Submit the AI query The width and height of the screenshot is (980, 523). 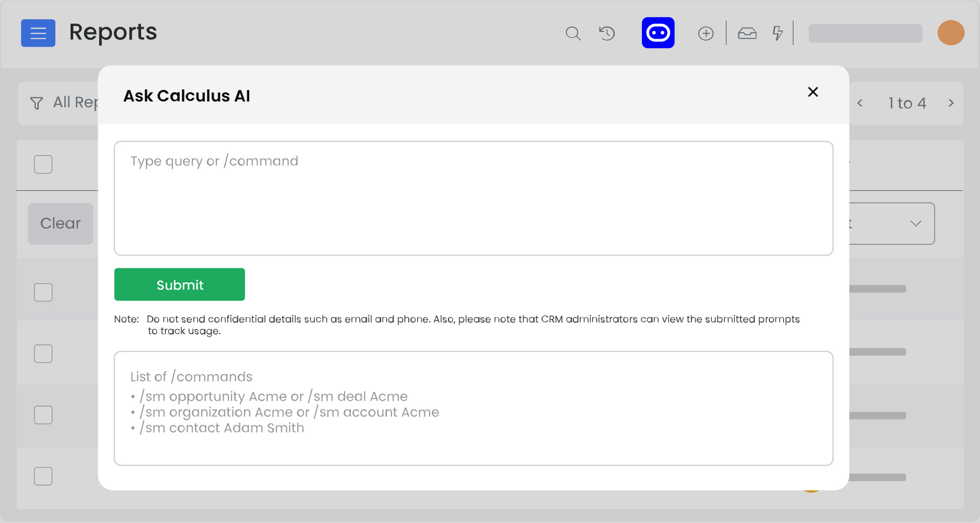[180, 285]
